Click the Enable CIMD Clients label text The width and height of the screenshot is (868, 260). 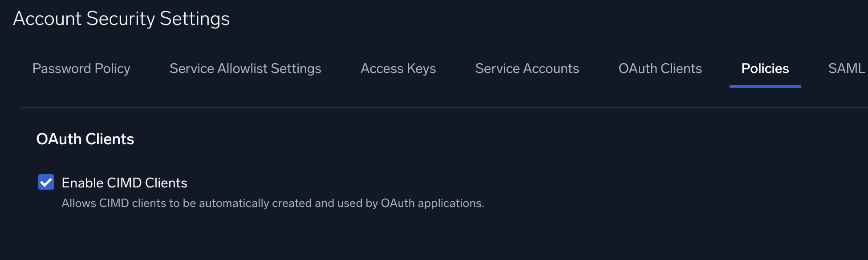124,183
